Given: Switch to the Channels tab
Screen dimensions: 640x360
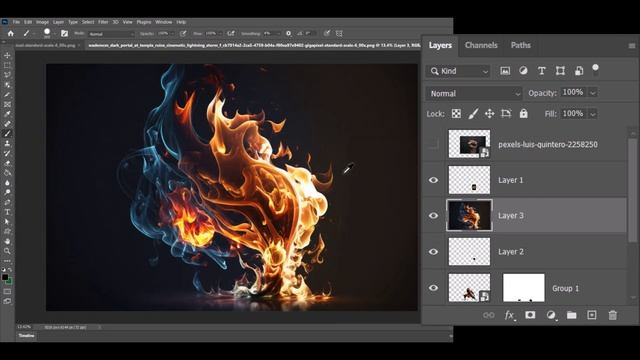Looking at the screenshot, I should coord(481,45).
